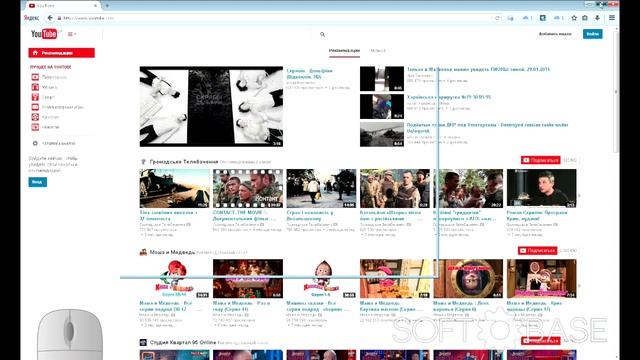Subscribe to Маша и Медведь channel
The width and height of the screenshot is (640, 360).
537,250
